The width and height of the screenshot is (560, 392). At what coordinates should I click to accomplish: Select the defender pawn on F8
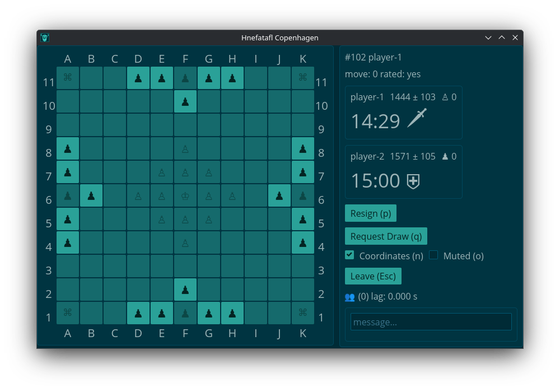[185, 149]
